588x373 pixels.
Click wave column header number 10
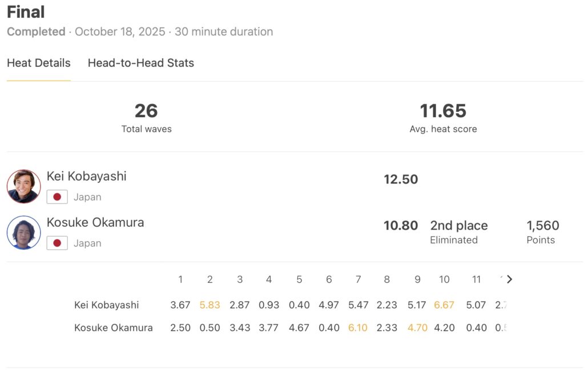444,279
